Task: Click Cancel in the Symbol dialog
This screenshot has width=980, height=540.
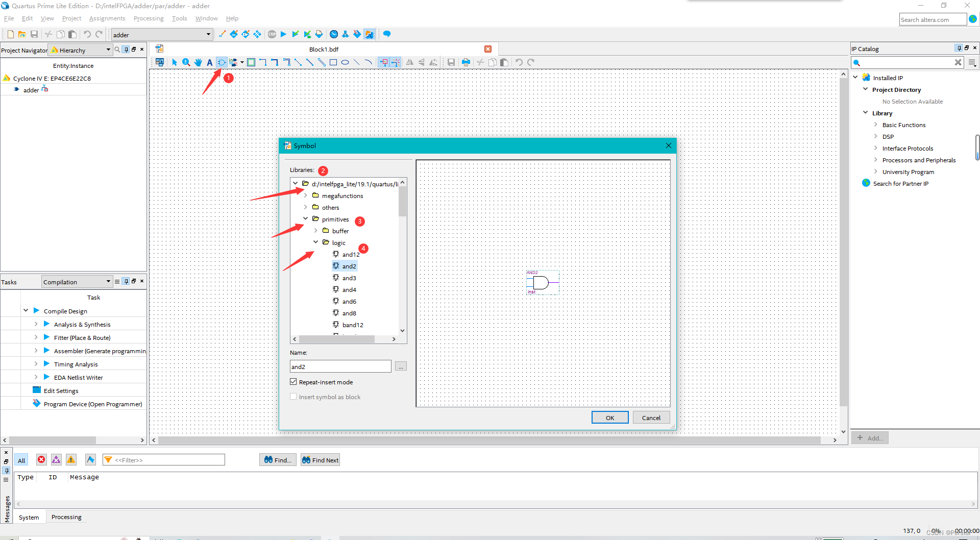Action: 651,418
